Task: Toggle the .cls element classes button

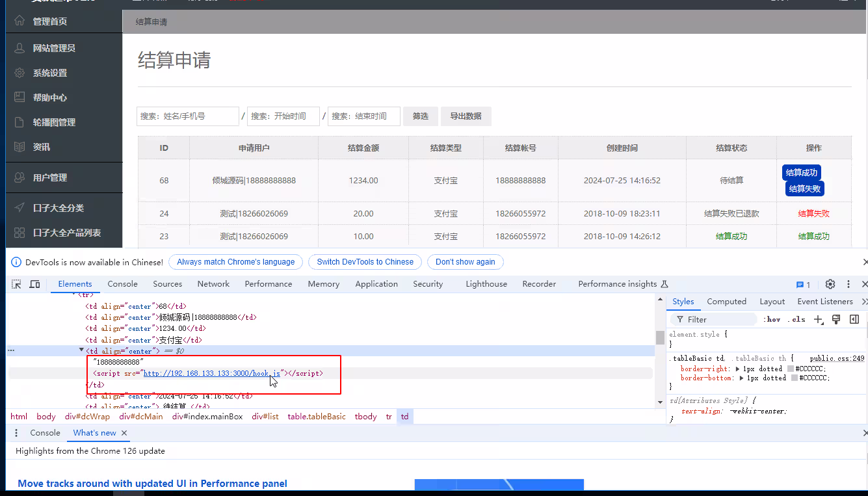Action: (x=798, y=319)
